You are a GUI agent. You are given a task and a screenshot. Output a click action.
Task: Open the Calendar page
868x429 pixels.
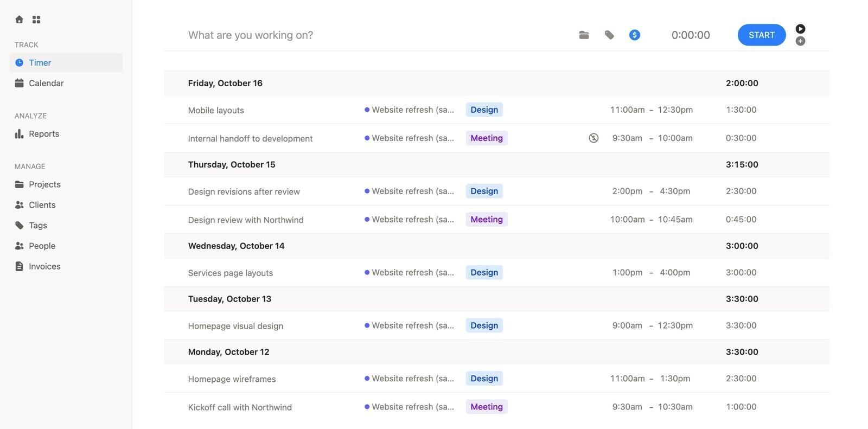(x=66, y=83)
